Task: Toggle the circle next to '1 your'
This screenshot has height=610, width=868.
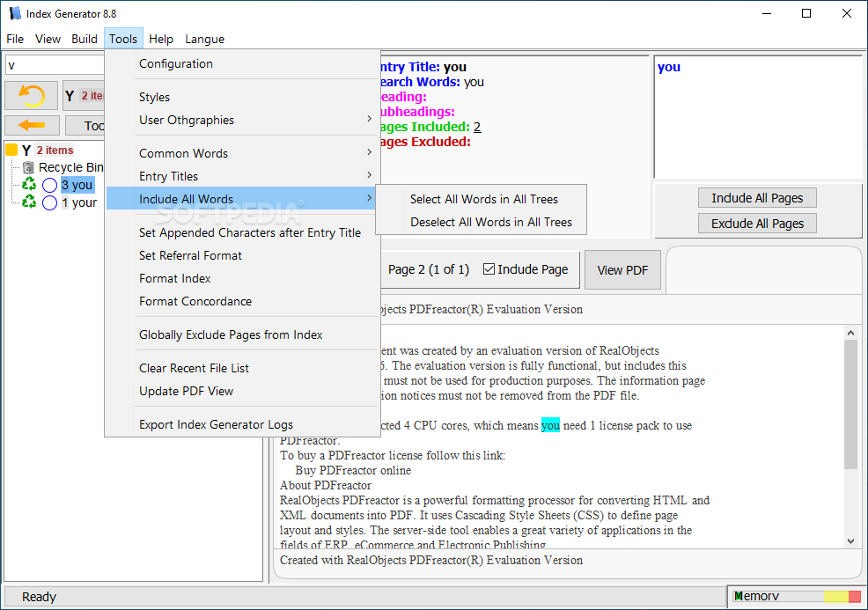Action: tap(50, 203)
